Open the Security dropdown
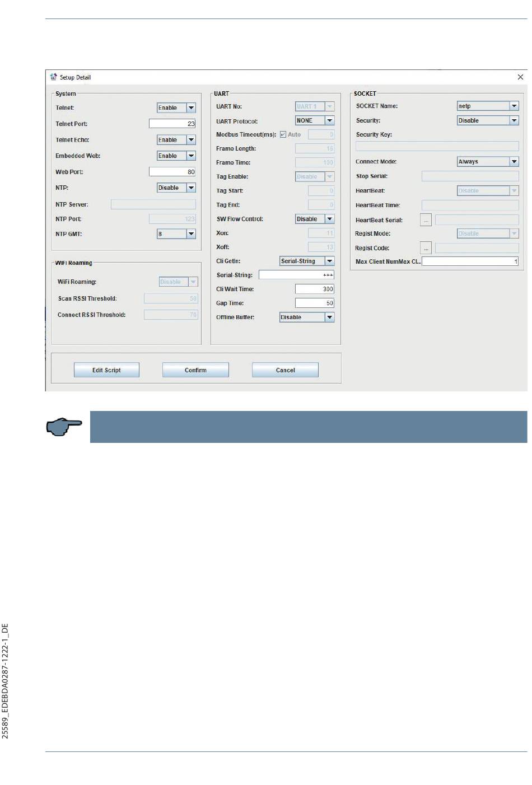The width and height of the screenshot is (532, 785). [488, 120]
